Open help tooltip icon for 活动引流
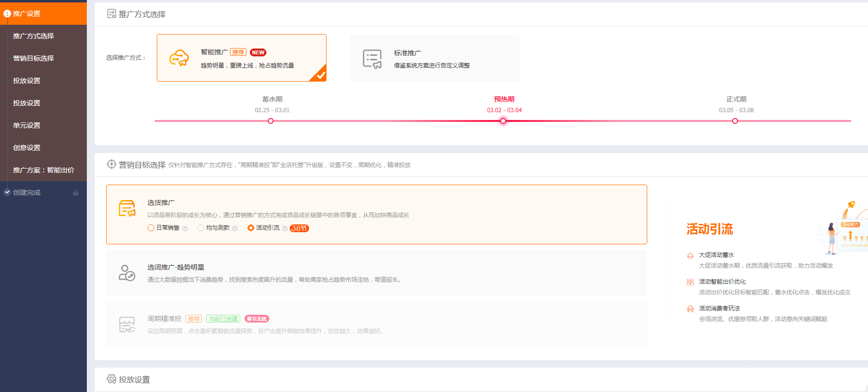 (x=285, y=228)
